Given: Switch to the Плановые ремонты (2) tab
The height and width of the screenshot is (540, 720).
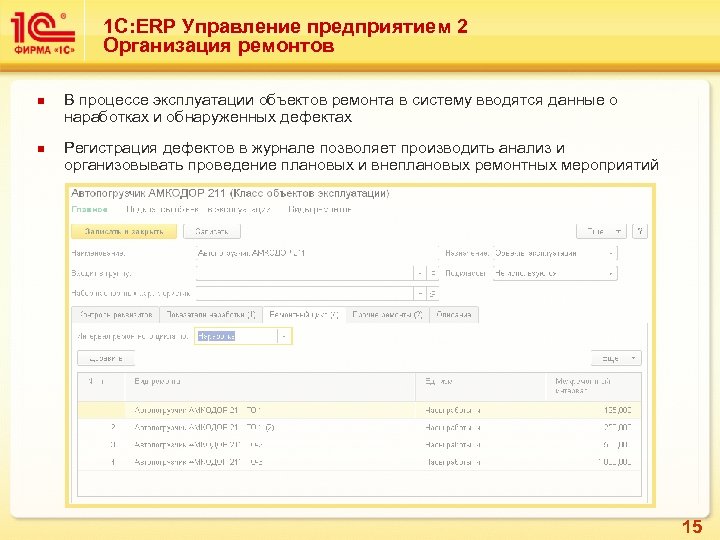Looking at the screenshot, I should tap(387, 315).
